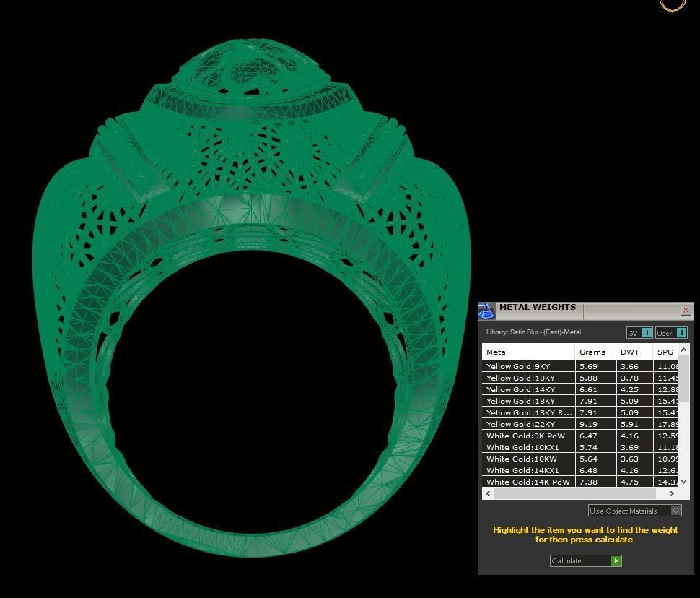Click the 6.61 grams value
The height and width of the screenshot is (598, 700).
[588, 389]
